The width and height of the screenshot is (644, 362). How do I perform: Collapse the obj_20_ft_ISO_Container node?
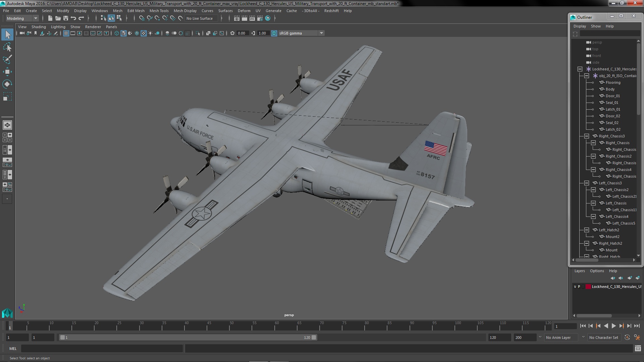point(587,76)
